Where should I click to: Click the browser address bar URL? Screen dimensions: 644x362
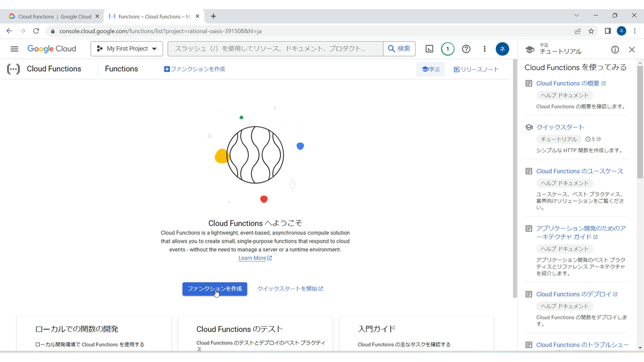tap(160, 31)
